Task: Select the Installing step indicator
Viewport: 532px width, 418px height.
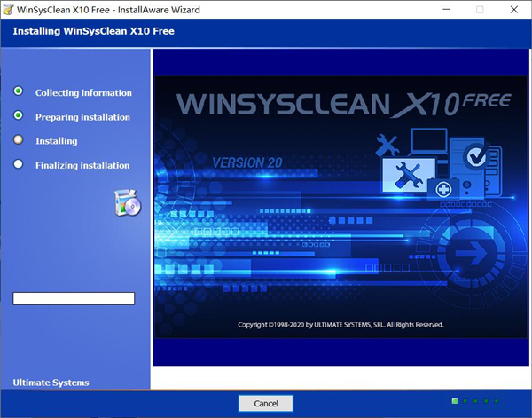Action: 19,139
